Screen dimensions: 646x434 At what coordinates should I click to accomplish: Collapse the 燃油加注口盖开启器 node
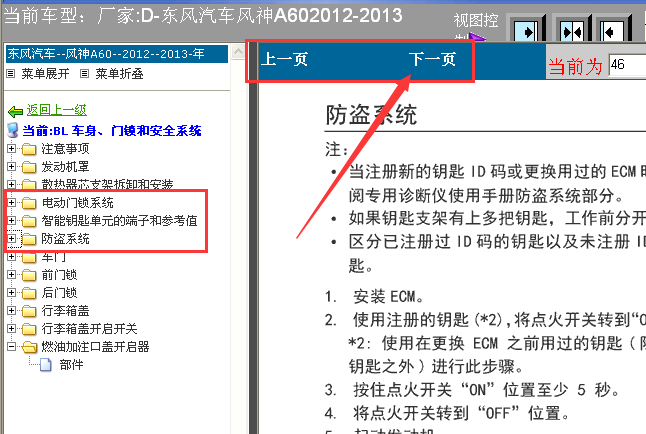tap(12, 347)
